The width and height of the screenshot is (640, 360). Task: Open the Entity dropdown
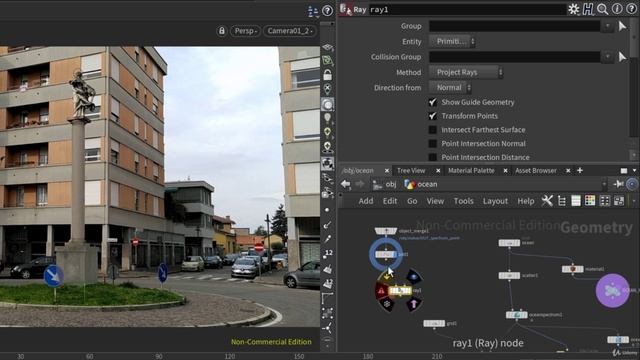[452, 41]
